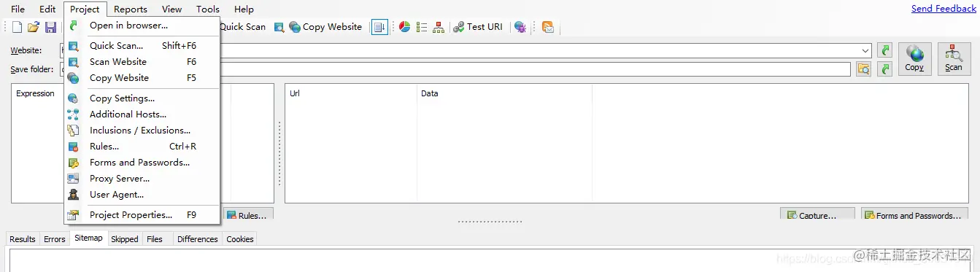Image resolution: width=980 pixels, height=272 pixels.
Task: Click the purple bug icon in toolbar
Action: 520,27
